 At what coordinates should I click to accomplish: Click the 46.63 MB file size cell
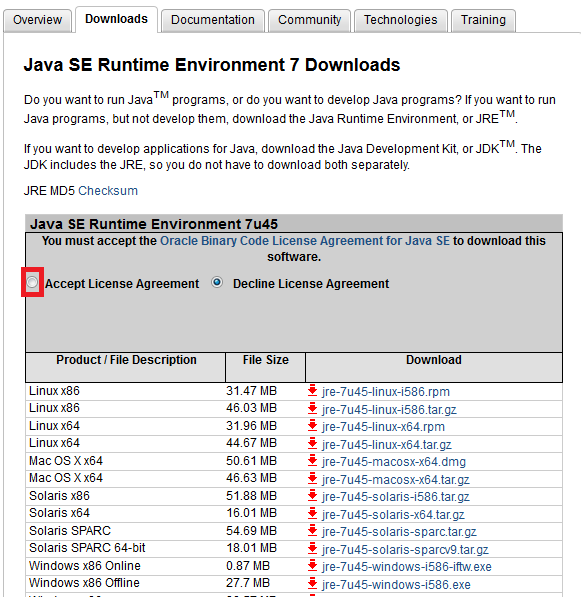click(x=251, y=478)
